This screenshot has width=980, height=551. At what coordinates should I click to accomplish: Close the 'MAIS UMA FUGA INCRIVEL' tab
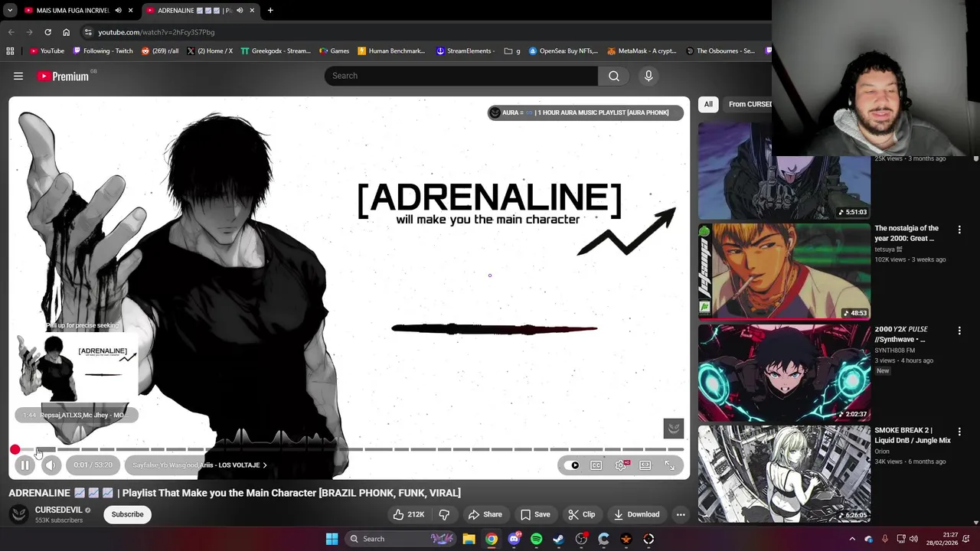coord(131,11)
